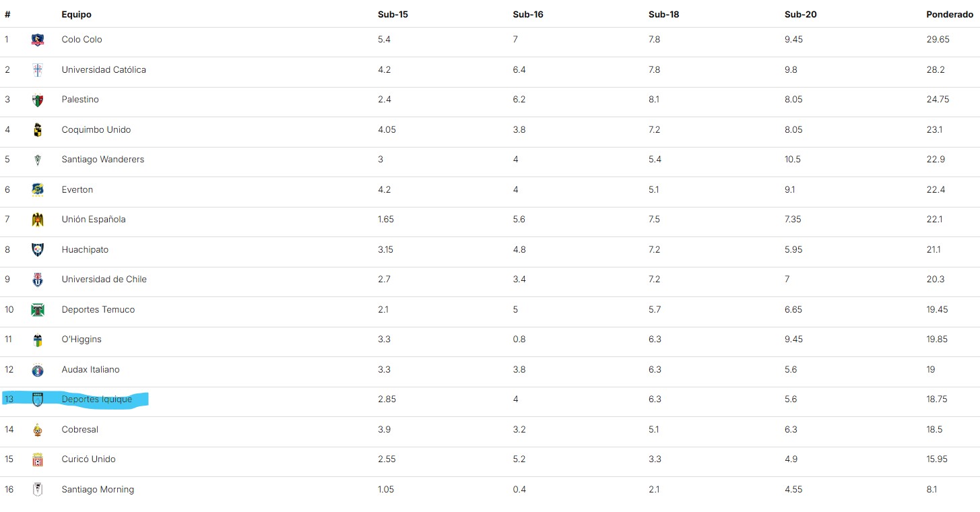Screen dimensions: 980x512
Task: Click the Palestino club badge
Action: coord(38,100)
